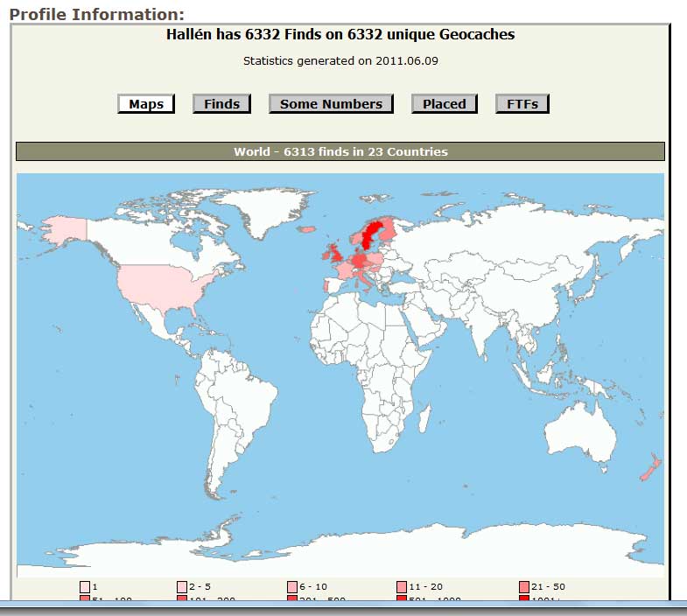Open the Maps tab
The width and height of the screenshot is (687, 616).
click(x=146, y=104)
